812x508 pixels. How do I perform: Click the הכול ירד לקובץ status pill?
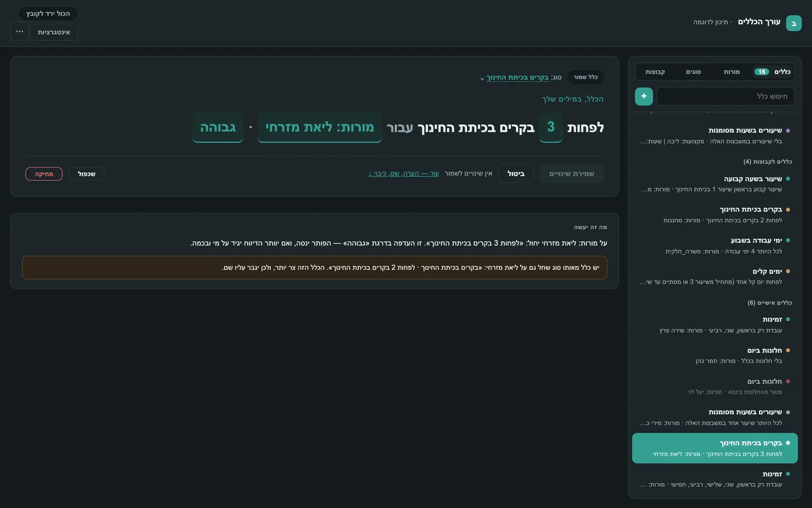pos(48,14)
